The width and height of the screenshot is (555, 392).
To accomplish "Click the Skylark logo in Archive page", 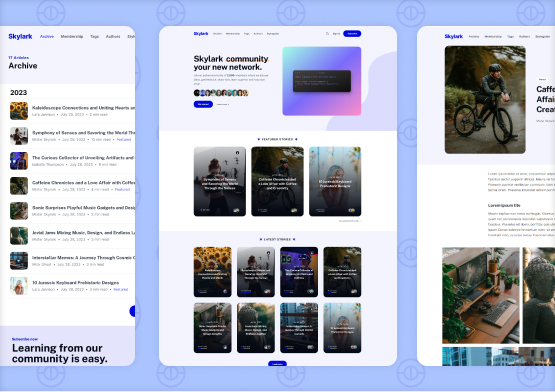I will pos(20,36).
